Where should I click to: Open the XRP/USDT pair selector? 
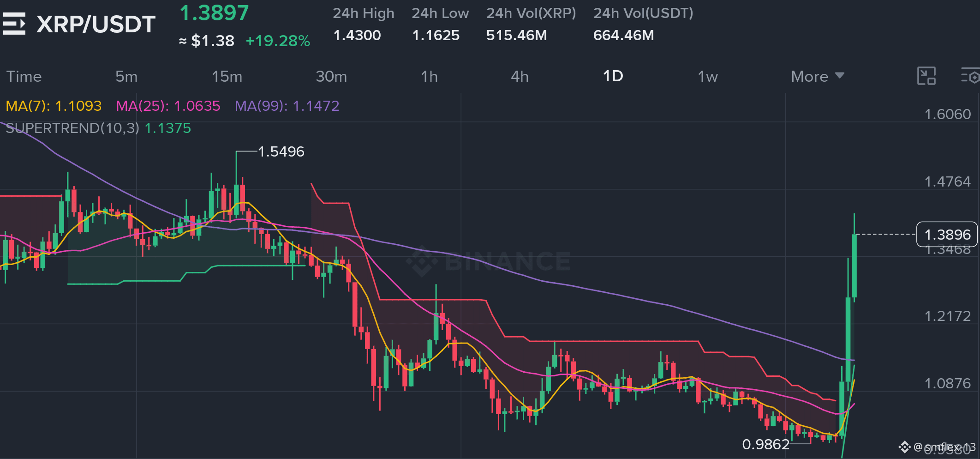click(96, 24)
